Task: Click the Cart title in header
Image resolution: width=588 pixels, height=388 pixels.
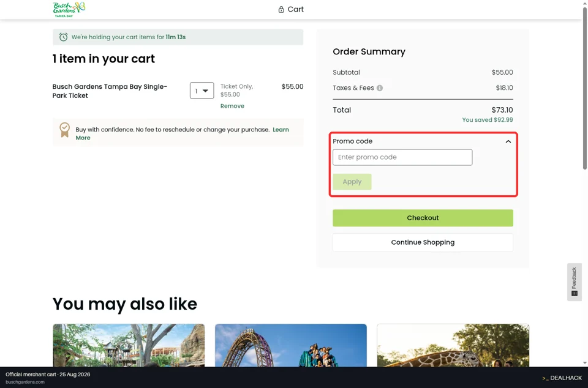Action: 295,9
